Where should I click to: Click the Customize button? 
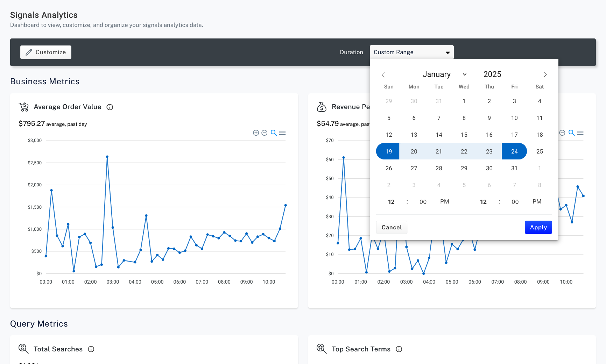coord(46,52)
